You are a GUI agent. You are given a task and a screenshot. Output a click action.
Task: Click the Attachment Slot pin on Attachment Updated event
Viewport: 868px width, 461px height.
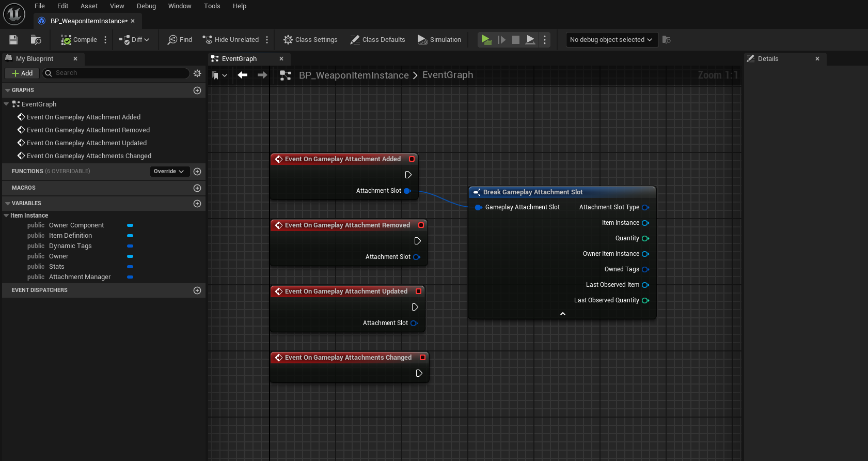point(414,324)
